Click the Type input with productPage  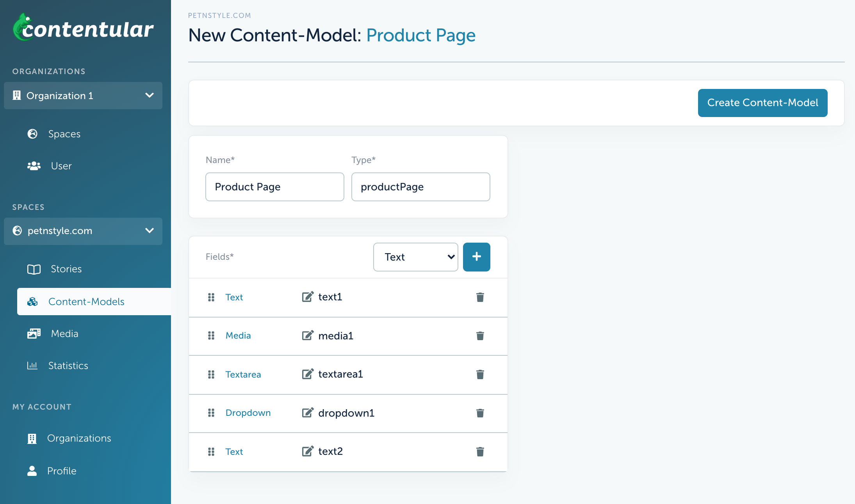[421, 187]
